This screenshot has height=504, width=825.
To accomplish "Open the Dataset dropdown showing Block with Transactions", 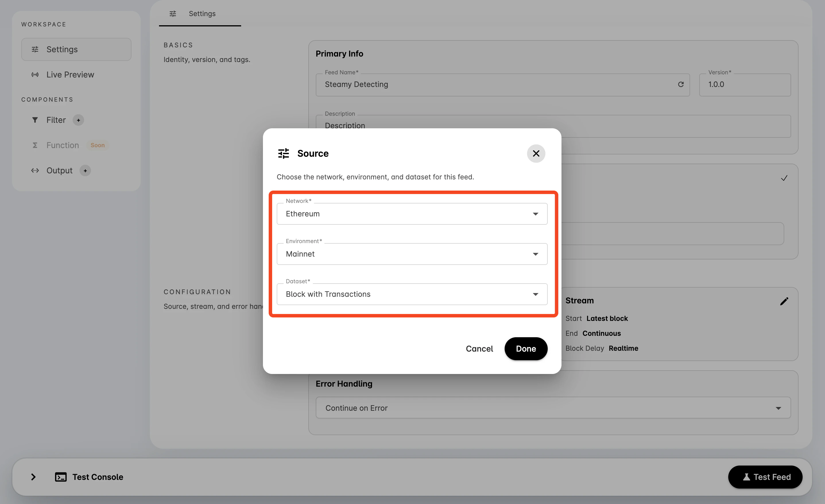I will point(412,294).
